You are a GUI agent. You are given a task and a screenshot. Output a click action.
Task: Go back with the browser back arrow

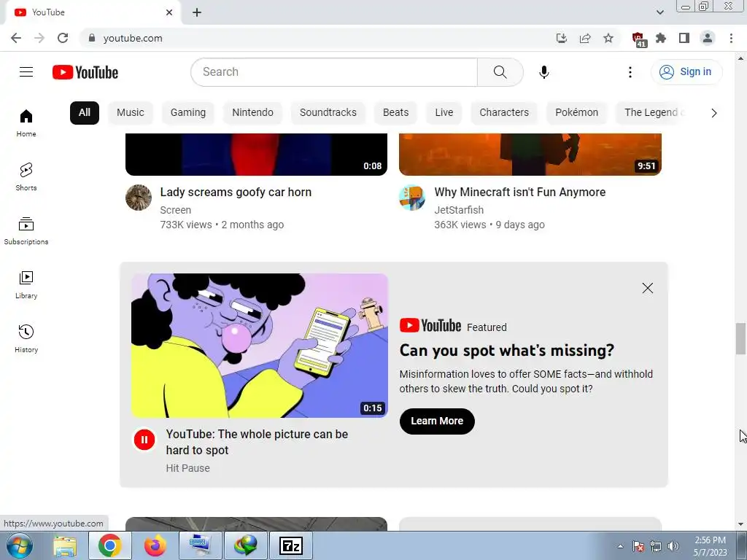coord(16,38)
